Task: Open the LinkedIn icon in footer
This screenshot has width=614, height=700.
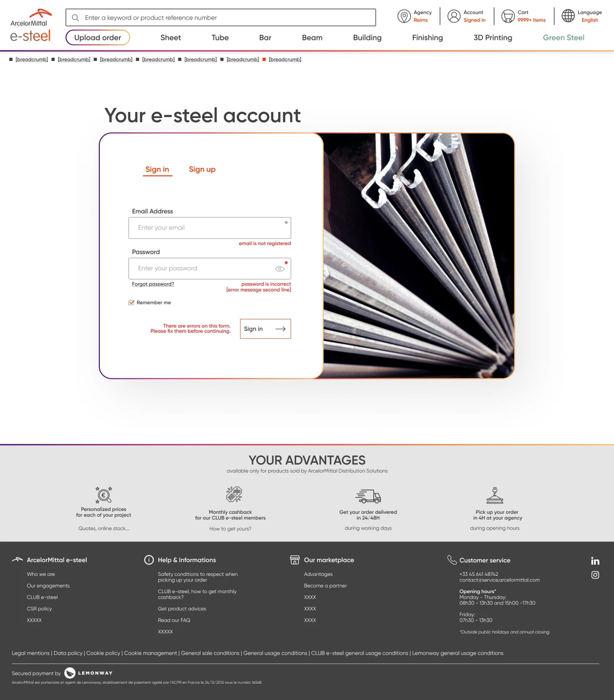Action: [595, 561]
